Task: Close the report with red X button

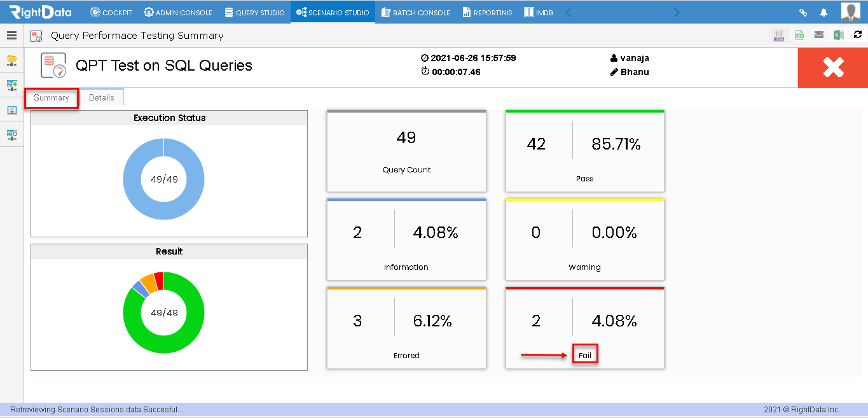Action: coord(833,67)
